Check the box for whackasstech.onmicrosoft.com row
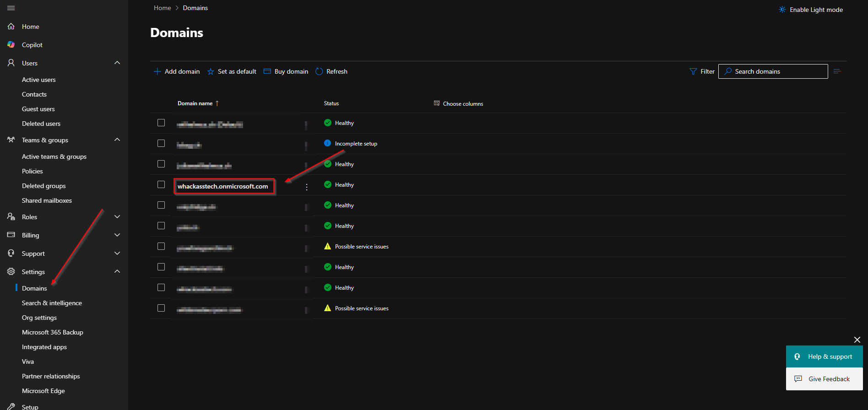Viewport: 868px width, 410px height. [161, 184]
